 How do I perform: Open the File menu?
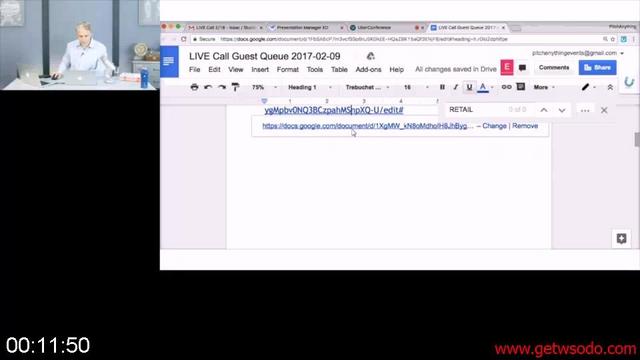tap(194, 69)
